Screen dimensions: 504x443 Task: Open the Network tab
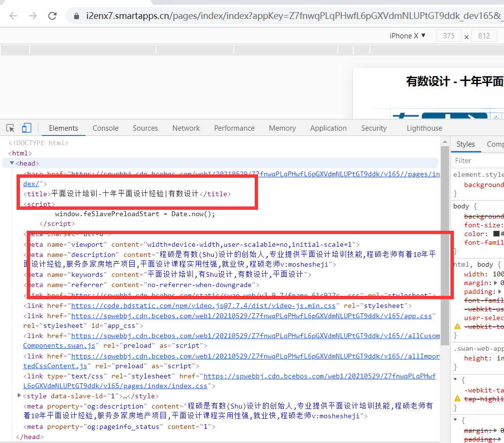(x=186, y=128)
